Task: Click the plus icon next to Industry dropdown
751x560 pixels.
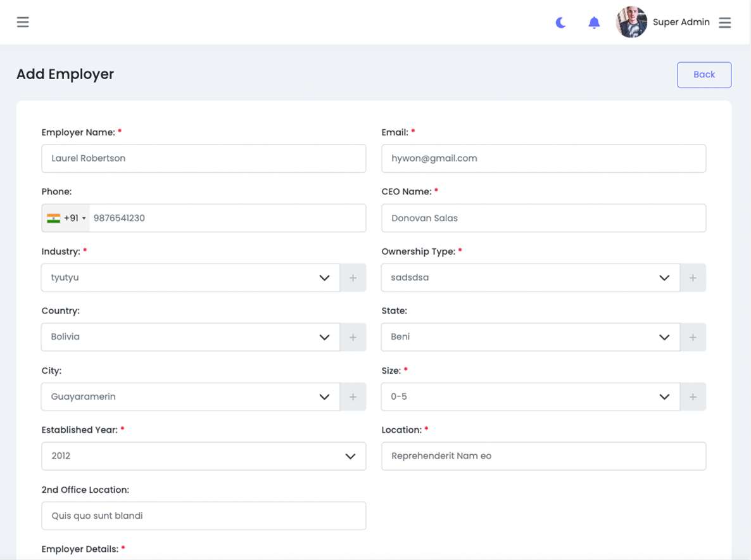Action: (353, 277)
